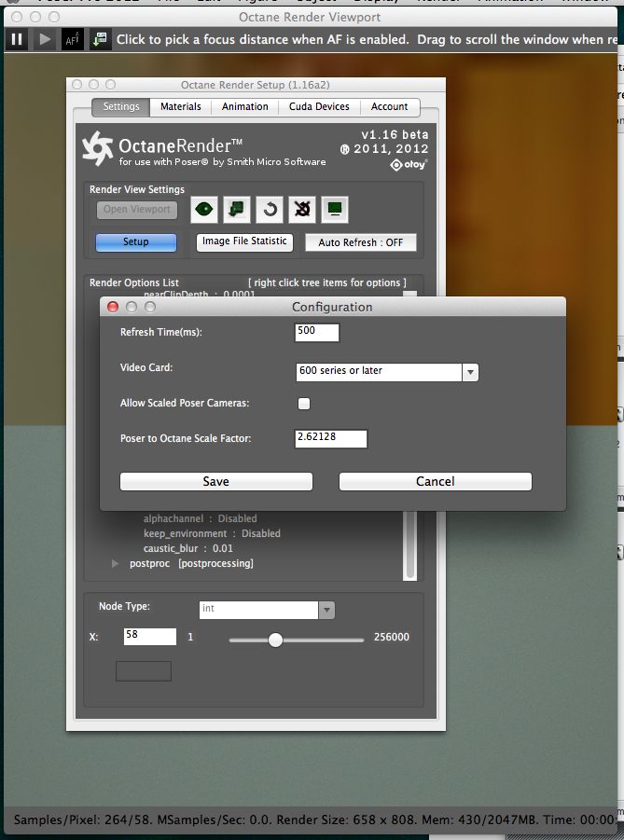Open the Cuda Devices tab
The image size is (624, 840).
[x=319, y=106]
